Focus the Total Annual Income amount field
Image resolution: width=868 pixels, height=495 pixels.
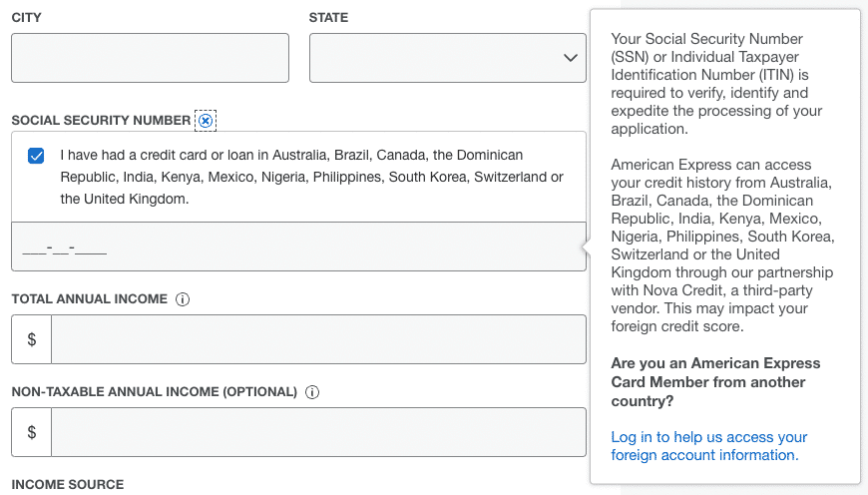[317, 339]
